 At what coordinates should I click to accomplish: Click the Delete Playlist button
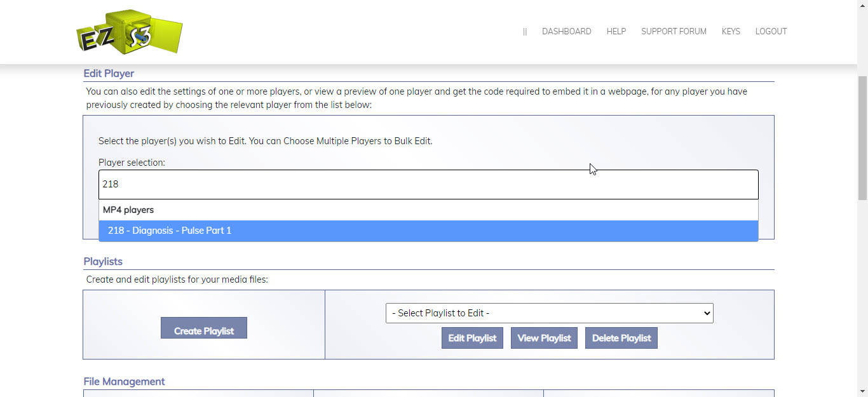(x=621, y=338)
